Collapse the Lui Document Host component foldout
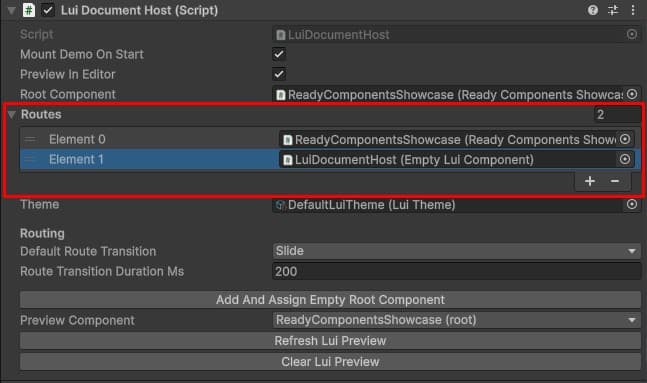The width and height of the screenshot is (647, 383). point(12,10)
